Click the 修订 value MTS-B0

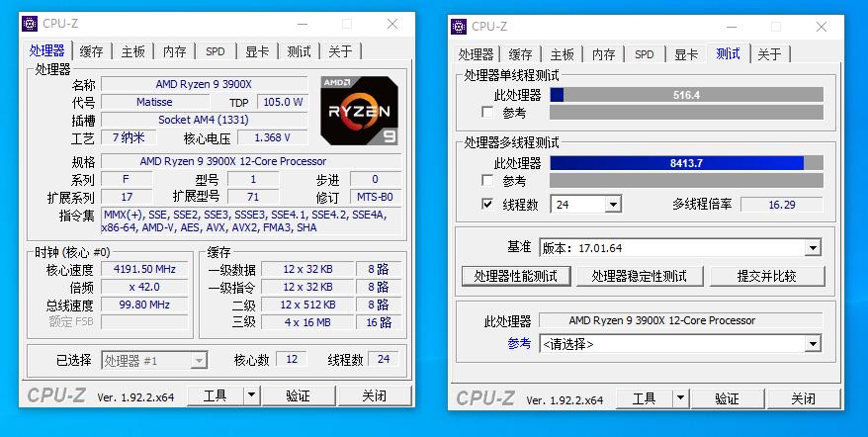[x=376, y=197]
